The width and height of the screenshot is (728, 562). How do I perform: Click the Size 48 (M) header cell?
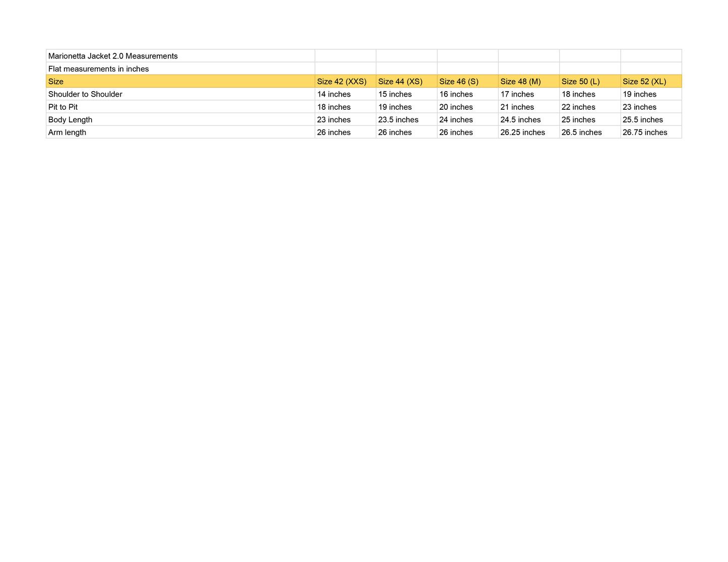[520, 82]
